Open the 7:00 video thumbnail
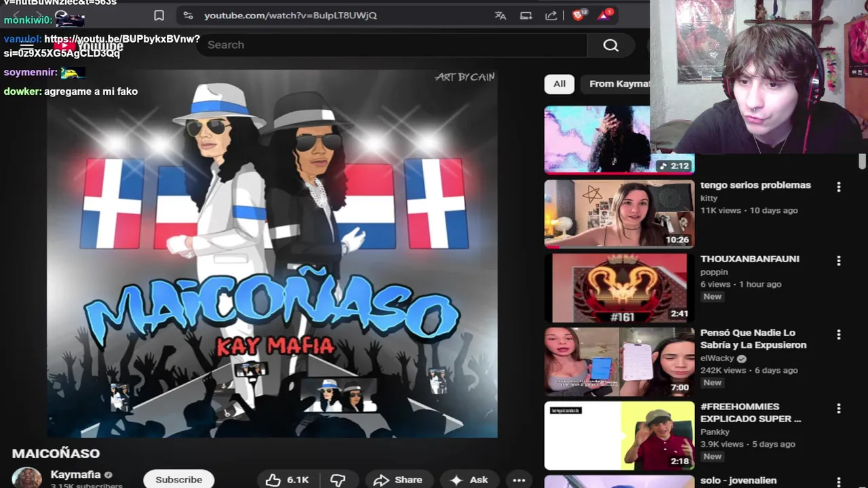The height and width of the screenshot is (488, 868). click(619, 361)
